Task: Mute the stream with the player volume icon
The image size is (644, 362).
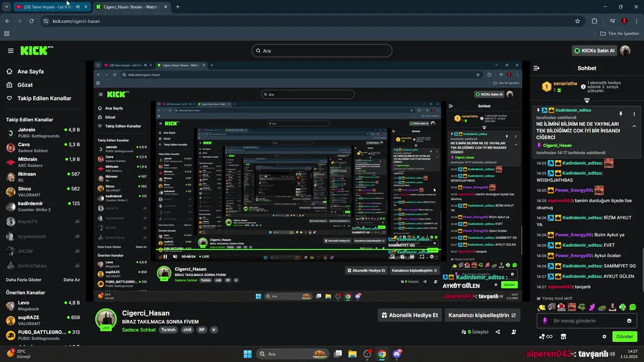Action: click(176, 256)
